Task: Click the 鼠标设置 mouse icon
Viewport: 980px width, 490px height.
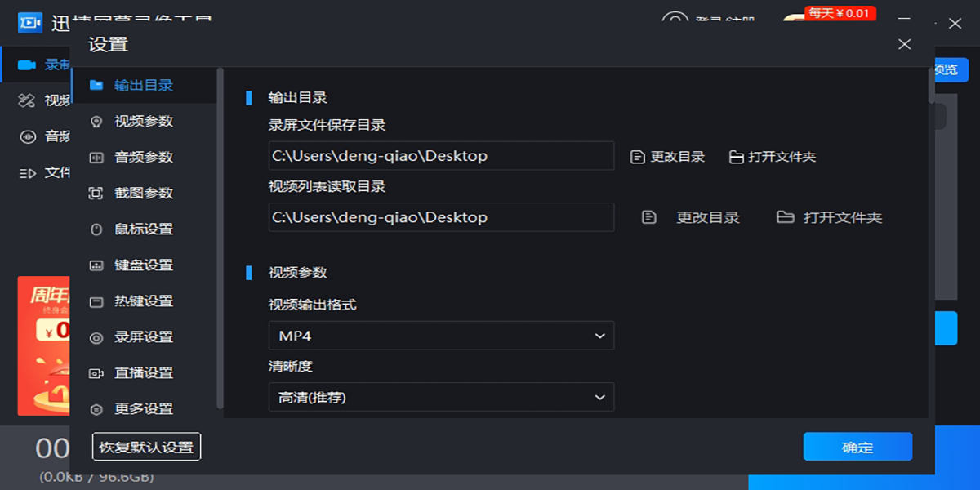Action: click(x=96, y=229)
